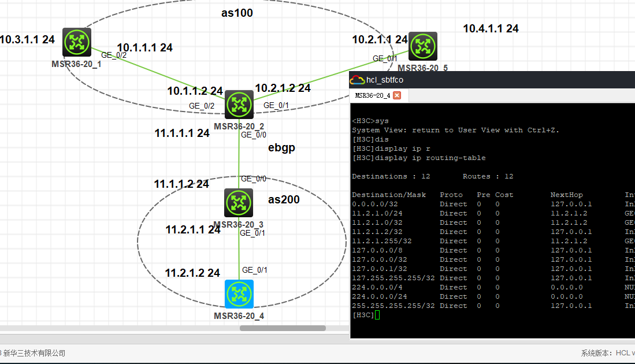This screenshot has width=635, height=364.
Task: Click the 11.2.1.1 24 address label
Action: (193, 230)
